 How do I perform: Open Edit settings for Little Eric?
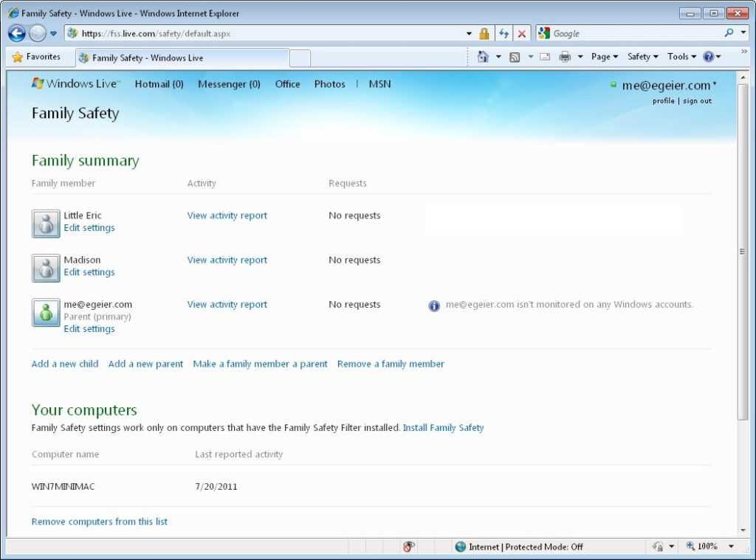(x=89, y=228)
